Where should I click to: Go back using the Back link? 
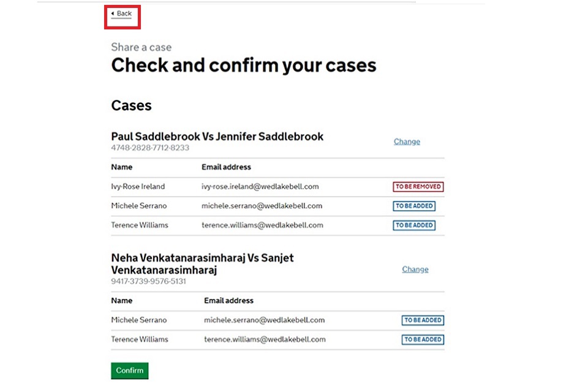pyautogui.click(x=124, y=13)
